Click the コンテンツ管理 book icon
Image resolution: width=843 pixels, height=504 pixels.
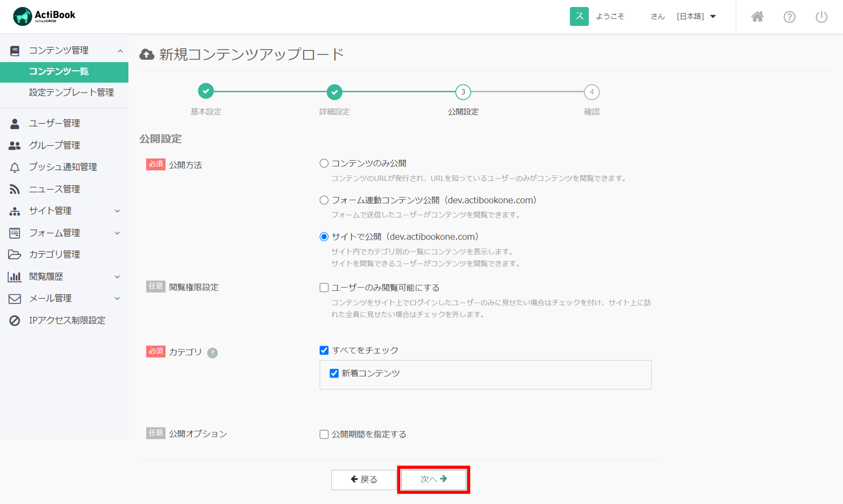point(15,51)
